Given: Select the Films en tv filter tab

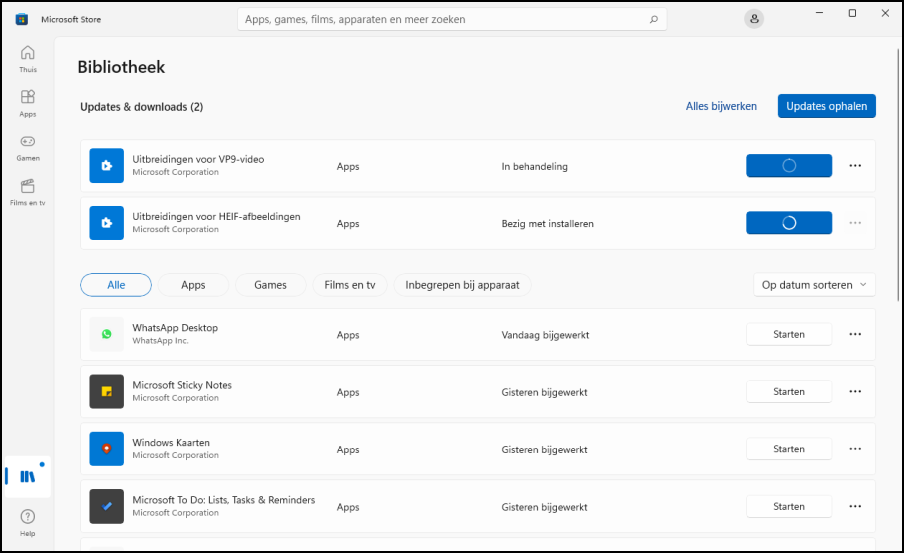Looking at the screenshot, I should 350,285.
